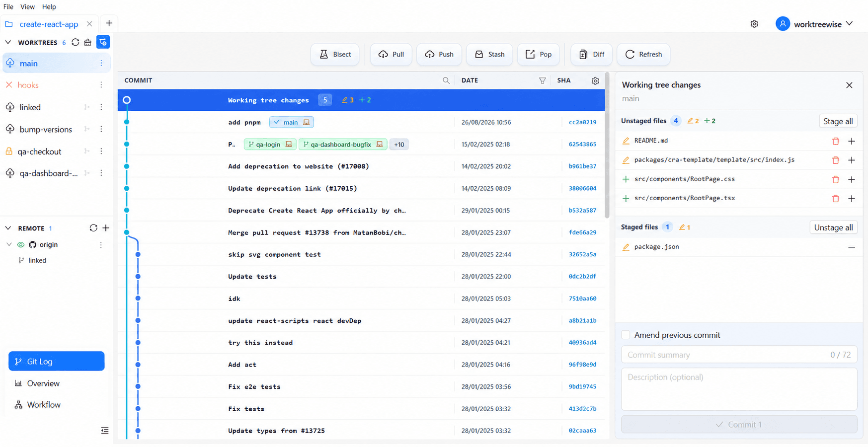
Task: Enable Amend previous commit checkbox
Action: (626, 335)
